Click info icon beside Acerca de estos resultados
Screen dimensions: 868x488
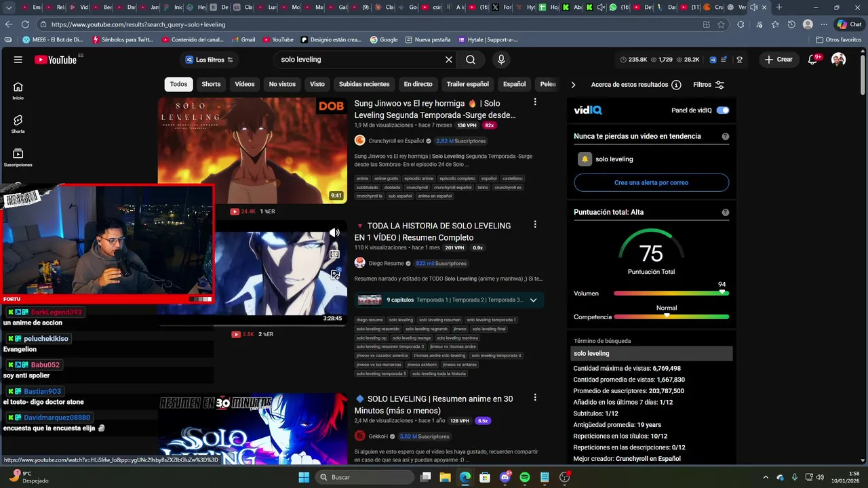coord(676,85)
